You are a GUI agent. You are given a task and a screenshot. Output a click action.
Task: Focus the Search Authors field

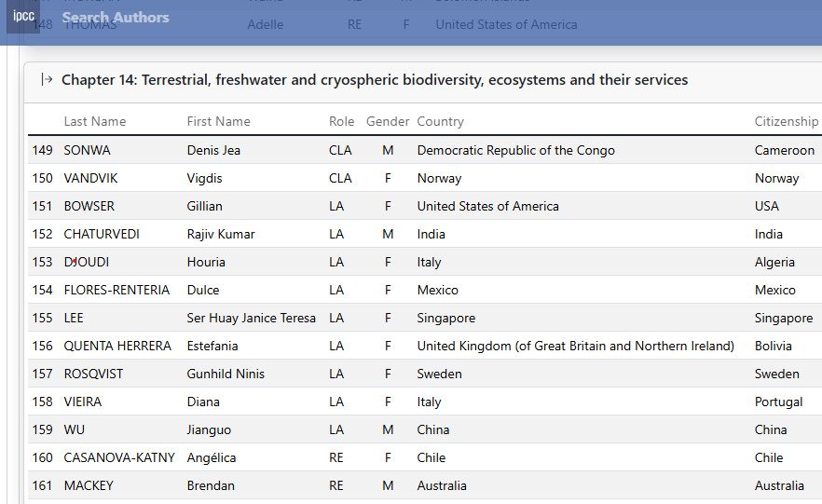click(x=116, y=17)
